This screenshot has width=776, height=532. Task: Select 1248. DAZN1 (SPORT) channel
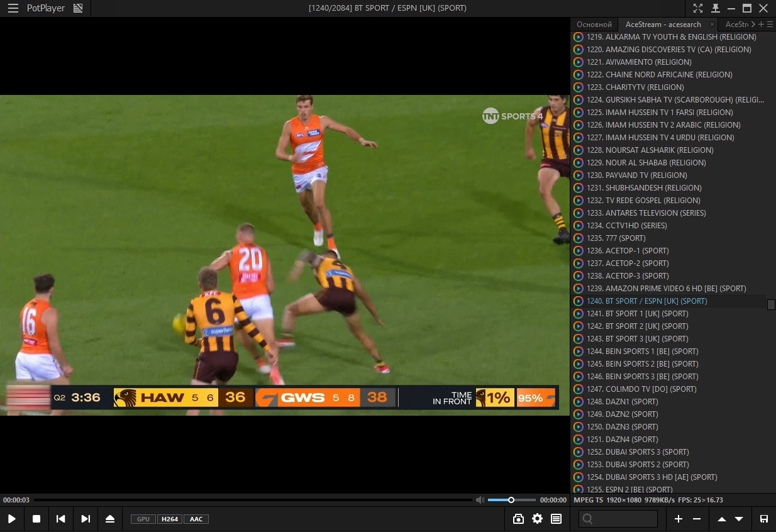click(669, 402)
